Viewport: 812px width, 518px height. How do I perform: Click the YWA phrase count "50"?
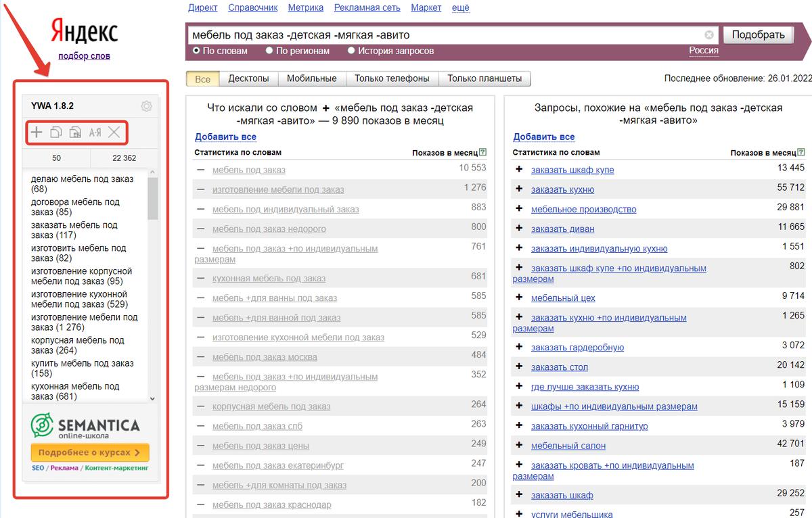click(56, 158)
